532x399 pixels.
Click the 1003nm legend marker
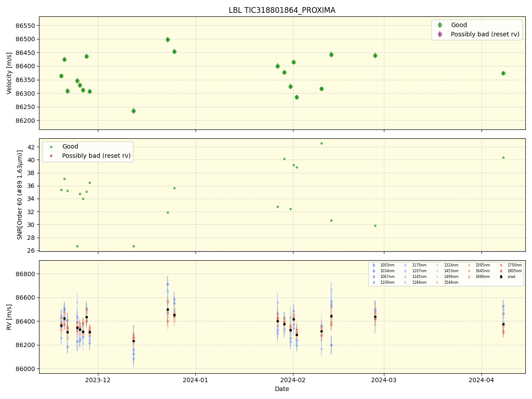click(x=374, y=265)
